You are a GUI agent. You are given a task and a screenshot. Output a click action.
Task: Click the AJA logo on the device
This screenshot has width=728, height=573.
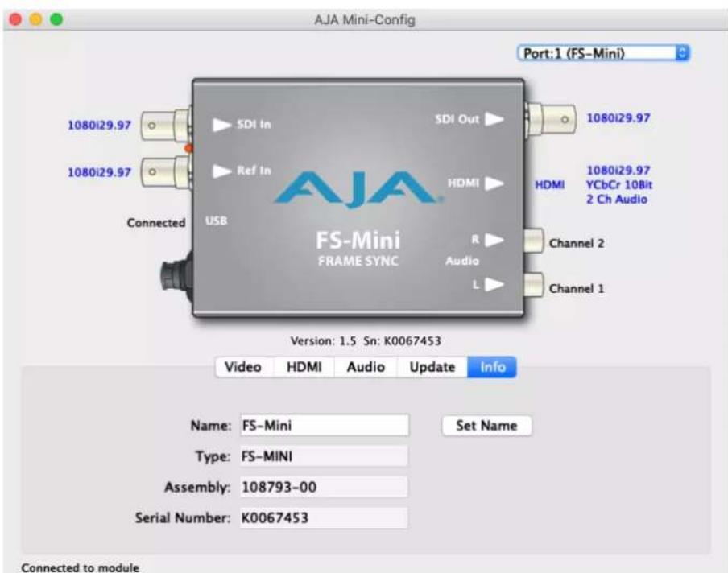(x=358, y=189)
